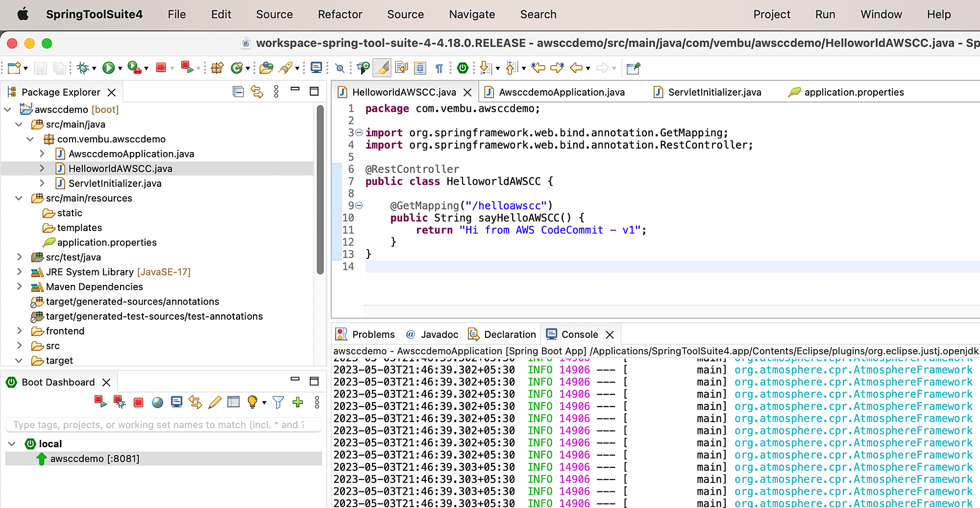Go to last edit location icon
980x508 pixels.
click(538, 68)
